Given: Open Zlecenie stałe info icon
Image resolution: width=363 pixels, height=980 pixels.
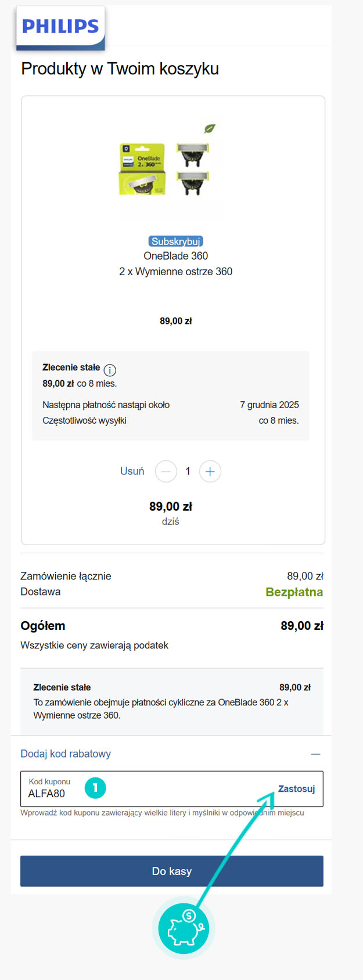Looking at the screenshot, I should tap(110, 370).
